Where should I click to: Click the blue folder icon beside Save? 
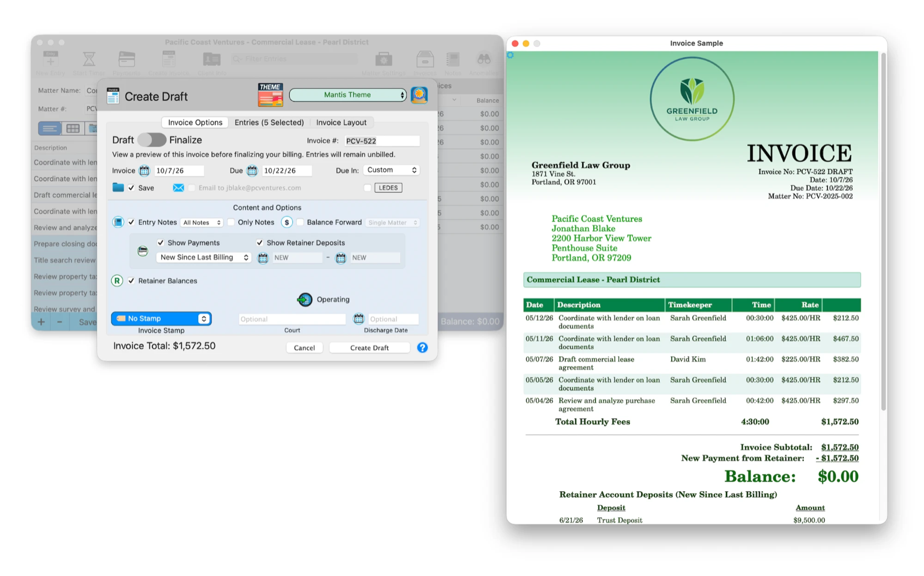118,188
